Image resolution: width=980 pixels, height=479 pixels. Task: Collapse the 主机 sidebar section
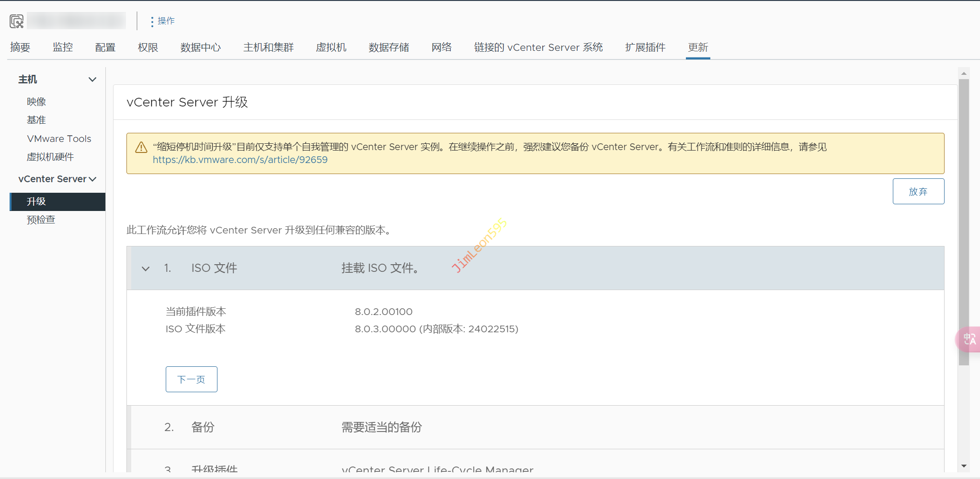click(92, 80)
